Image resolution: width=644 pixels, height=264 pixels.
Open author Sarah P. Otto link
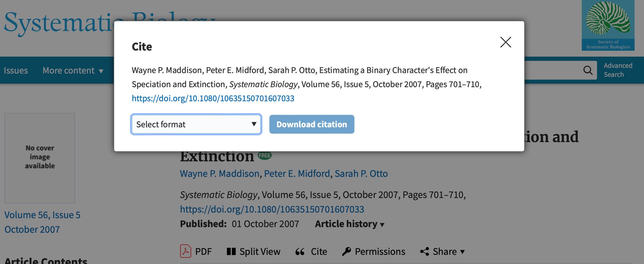(361, 174)
